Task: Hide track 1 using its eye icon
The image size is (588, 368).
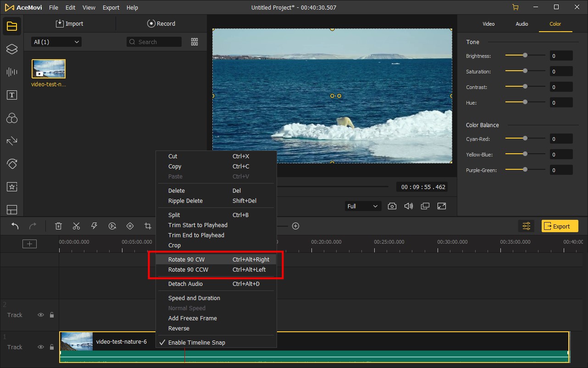Action: (x=41, y=347)
